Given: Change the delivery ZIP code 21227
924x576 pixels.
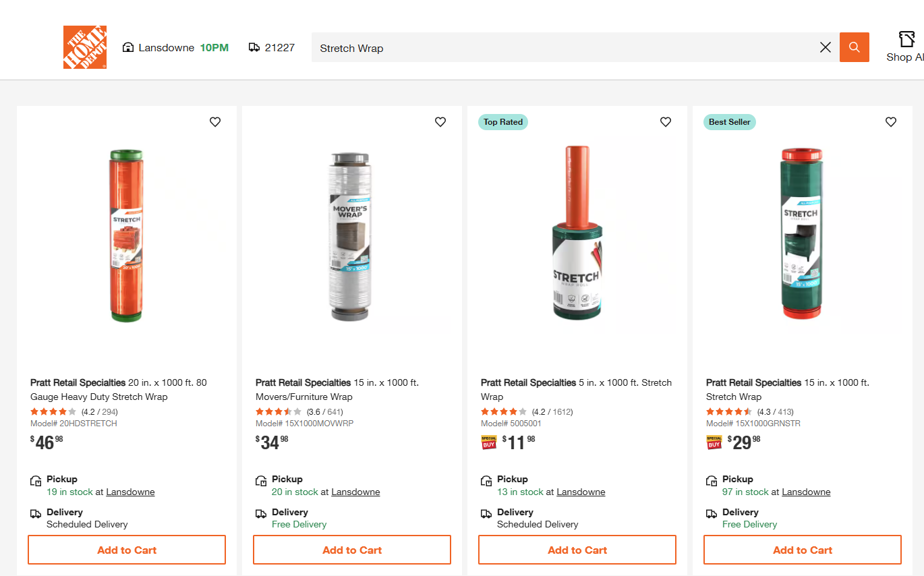Looking at the screenshot, I should 272,48.
